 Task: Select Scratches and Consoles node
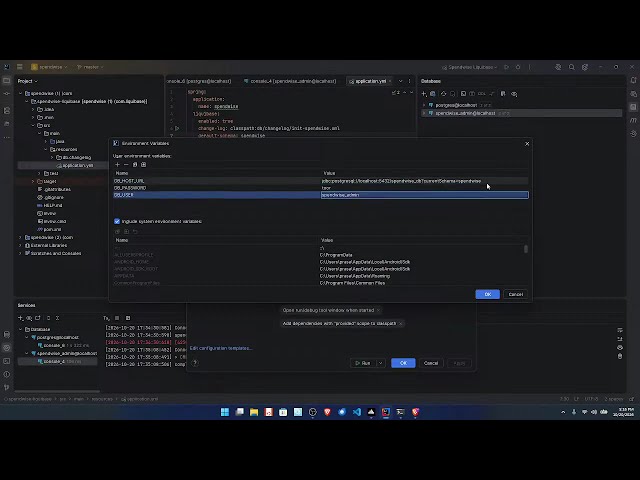[x=53, y=253]
